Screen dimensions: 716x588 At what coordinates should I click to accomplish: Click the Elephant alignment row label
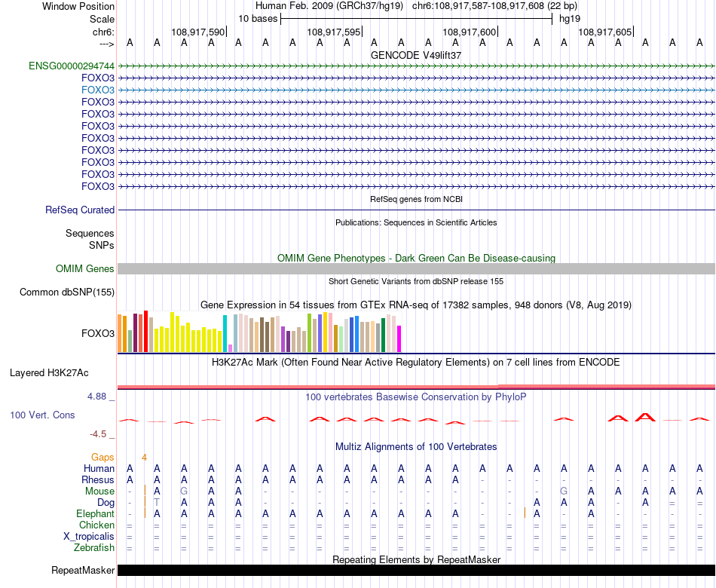point(95,514)
